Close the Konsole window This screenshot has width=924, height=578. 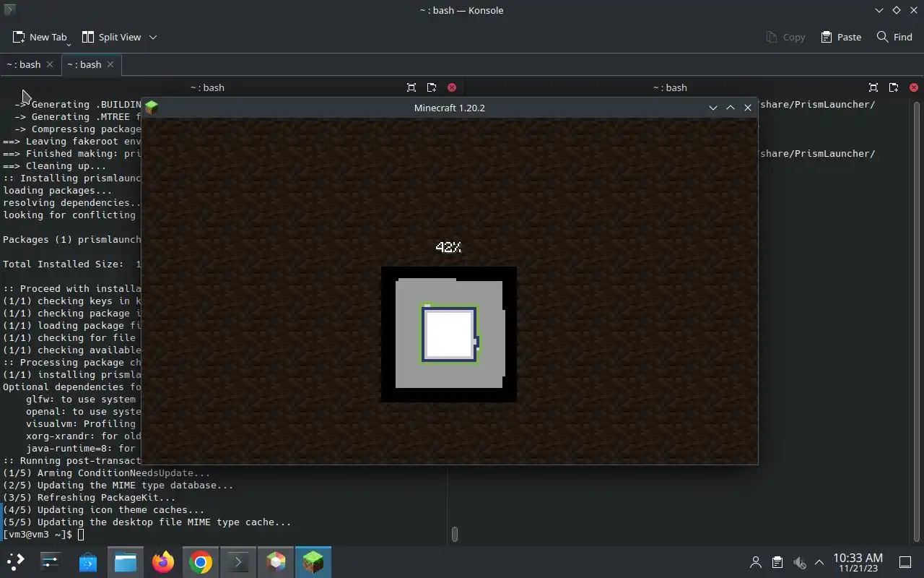point(914,10)
